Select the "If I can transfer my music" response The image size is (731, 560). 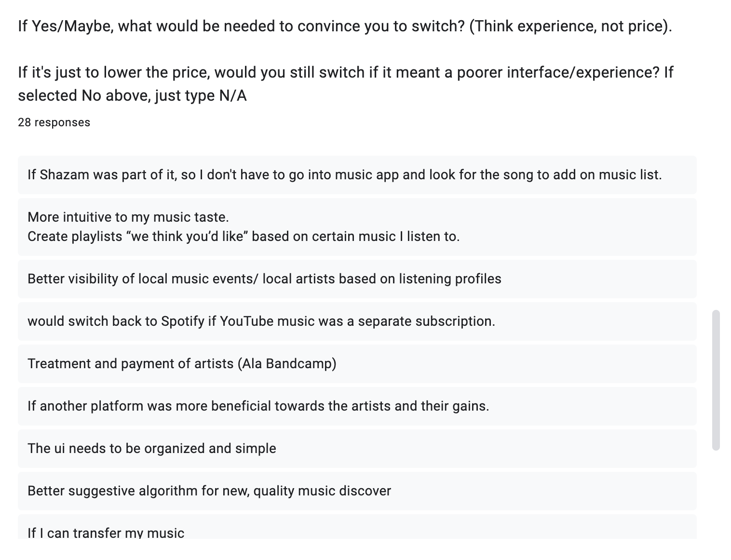click(106, 533)
